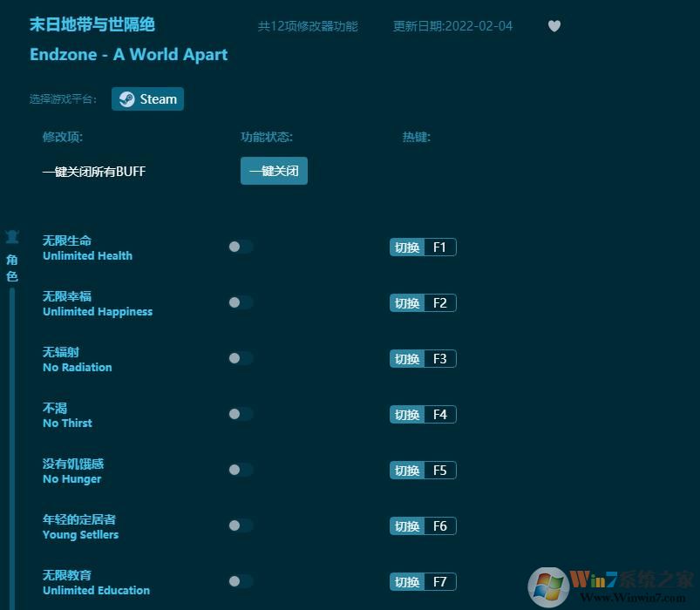
Task: Toggle the Unlimited Happiness switch
Action: (240, 302)
